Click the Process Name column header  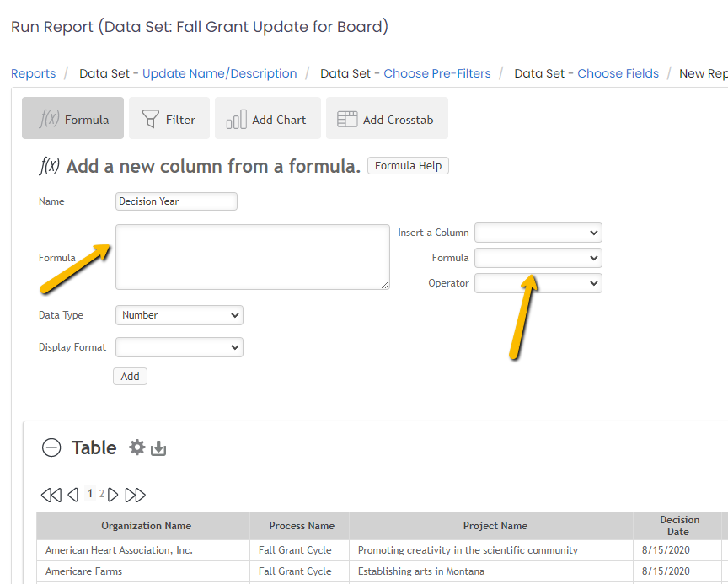coord(299,526)
